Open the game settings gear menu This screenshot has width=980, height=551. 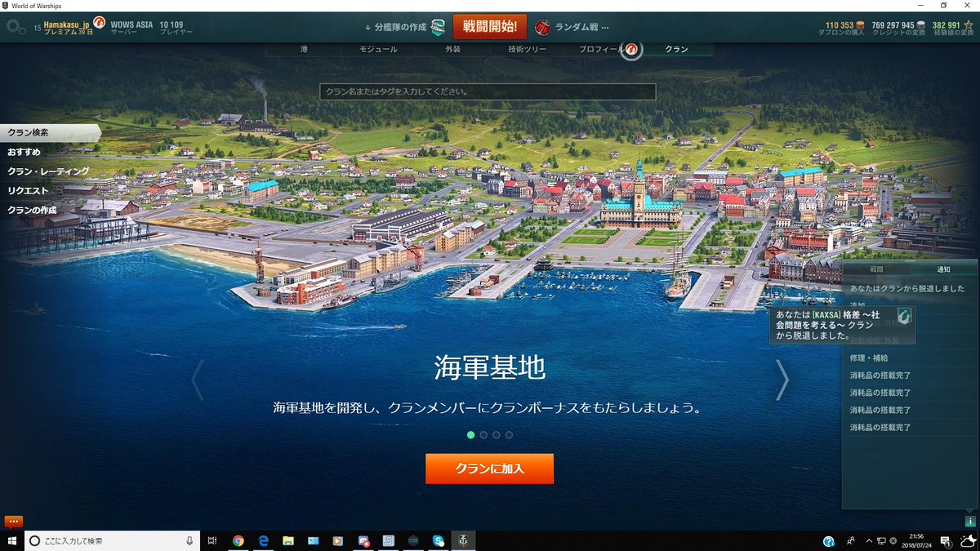pyautogui.click(x=15, y=26)
